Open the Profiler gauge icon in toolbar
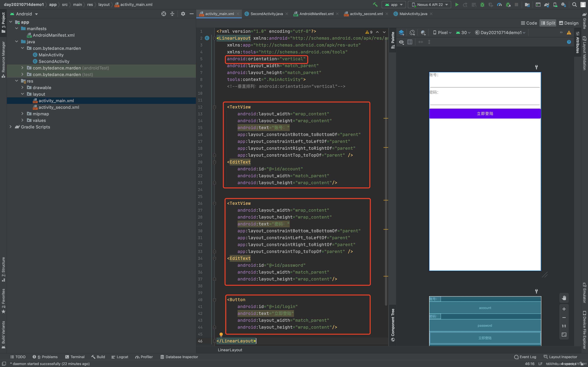This screenshot has width=588, height=367. 499,5
